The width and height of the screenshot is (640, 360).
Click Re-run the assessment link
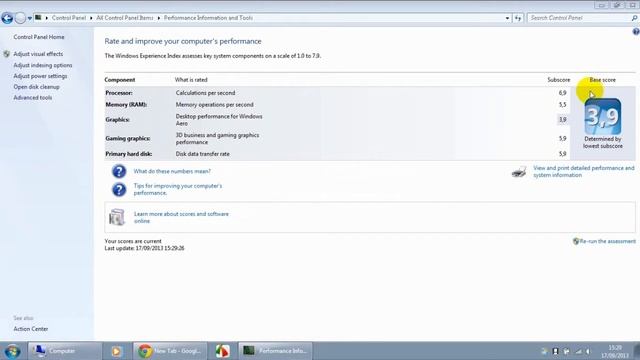(x=607, y=241)
